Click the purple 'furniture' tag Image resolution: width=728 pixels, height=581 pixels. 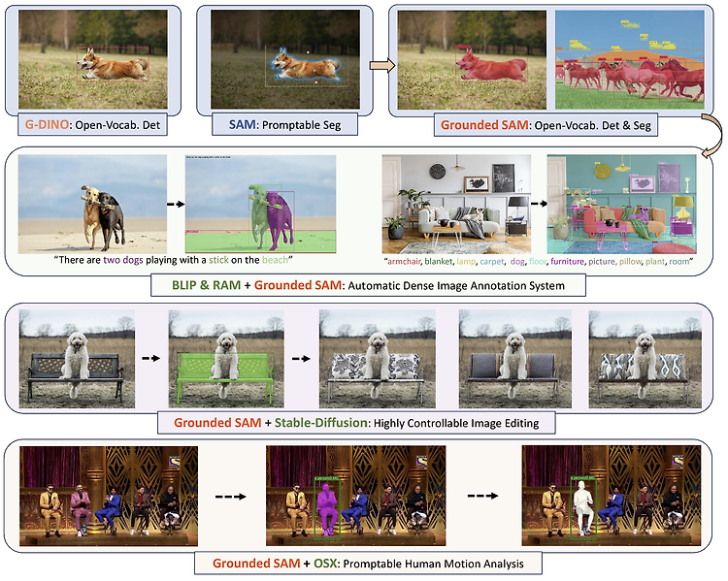coord(568,261)
